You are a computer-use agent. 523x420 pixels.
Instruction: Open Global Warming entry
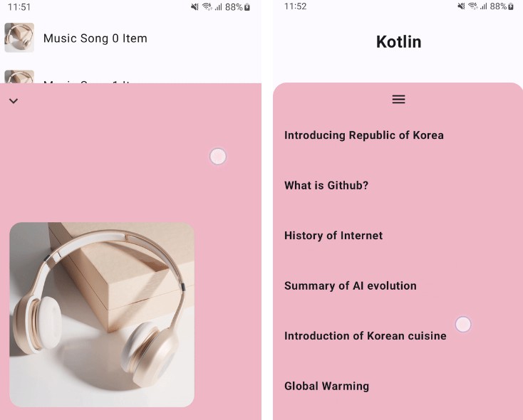tap(326, 386)
